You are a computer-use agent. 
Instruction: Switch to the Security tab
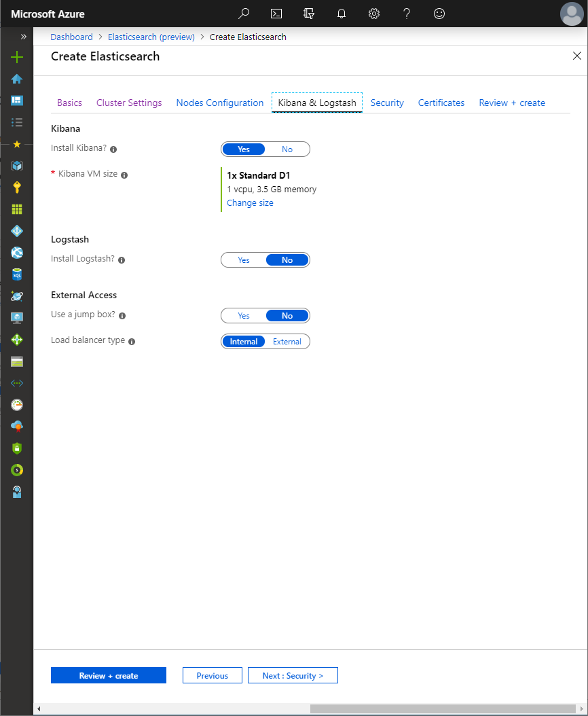click(386, 103)
